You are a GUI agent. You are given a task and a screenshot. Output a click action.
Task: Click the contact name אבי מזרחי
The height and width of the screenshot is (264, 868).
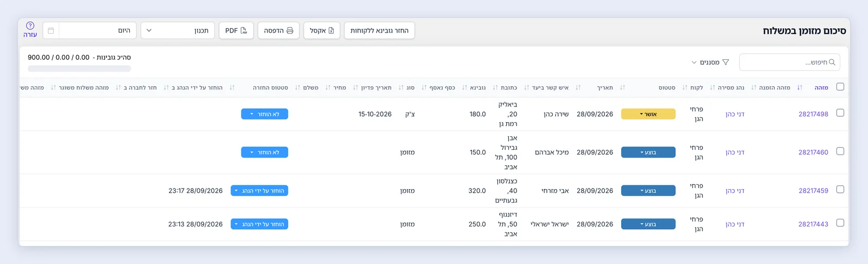[x=555, y=191]
